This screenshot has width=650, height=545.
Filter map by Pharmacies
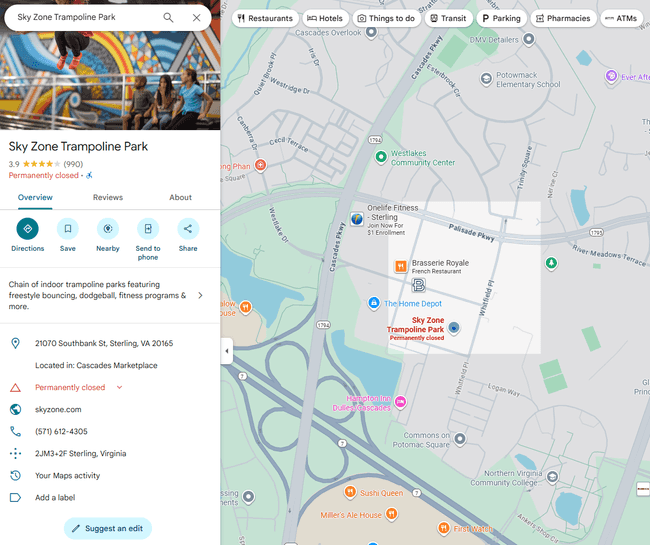(562, 18)
